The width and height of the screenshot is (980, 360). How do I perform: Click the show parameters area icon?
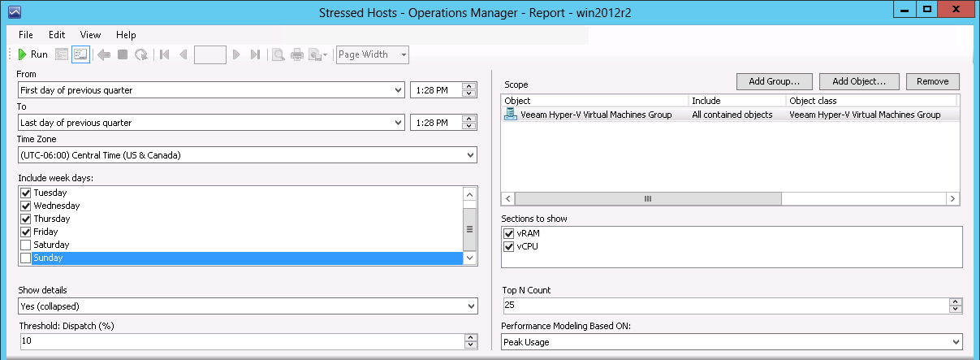(63, 54)
